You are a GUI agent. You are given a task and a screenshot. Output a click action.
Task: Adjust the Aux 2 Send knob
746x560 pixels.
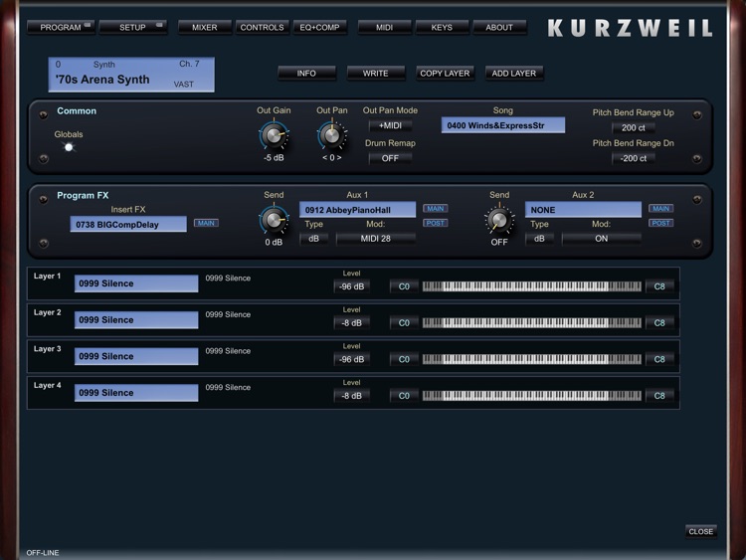(499, 220)
